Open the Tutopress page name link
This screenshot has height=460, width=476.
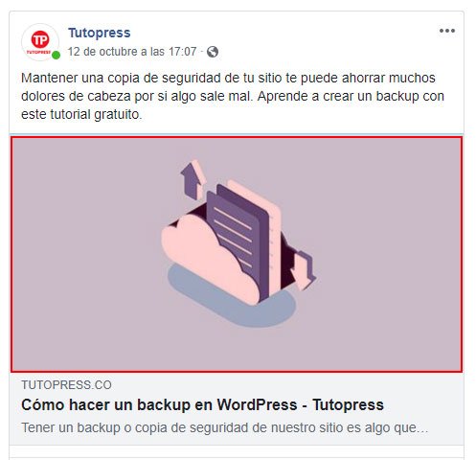pyautogui.click(x=100, y=33)
